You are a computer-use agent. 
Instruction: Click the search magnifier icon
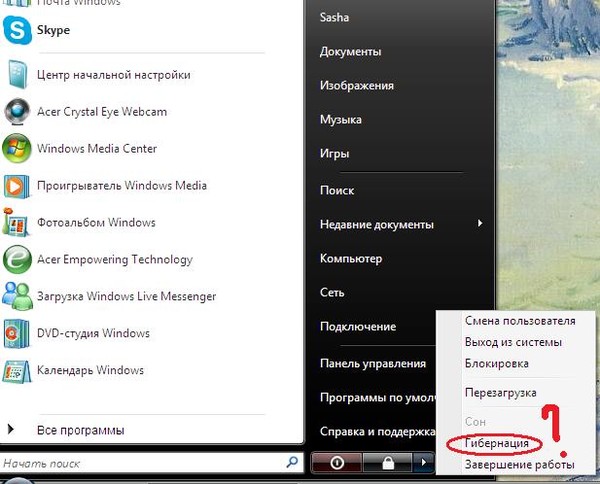(x=292, y=462)
